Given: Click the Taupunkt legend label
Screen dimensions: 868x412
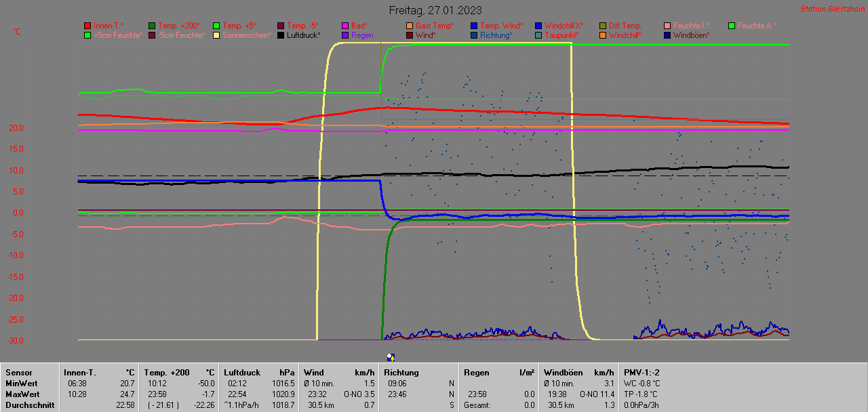Looking at the screenshot, I should click(x=562, y=35).
